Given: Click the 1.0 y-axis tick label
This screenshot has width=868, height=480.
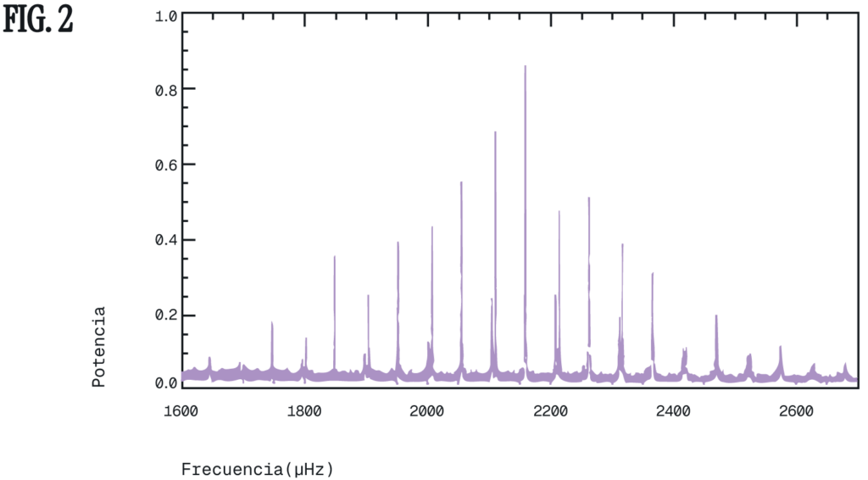Looking at the screenshot, I should tap(166, 15).
